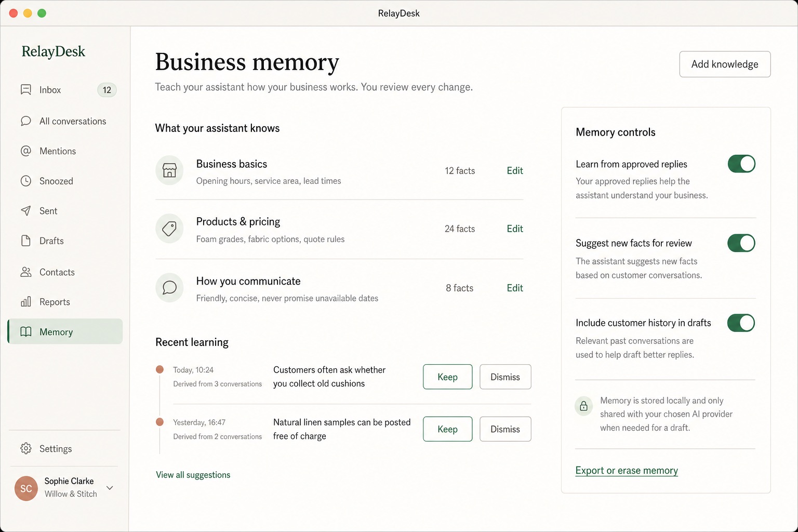The width and height of the screenshot is (798, 532).
Task: Click 'Derived from 3 conversations' text
Action: 217,384
